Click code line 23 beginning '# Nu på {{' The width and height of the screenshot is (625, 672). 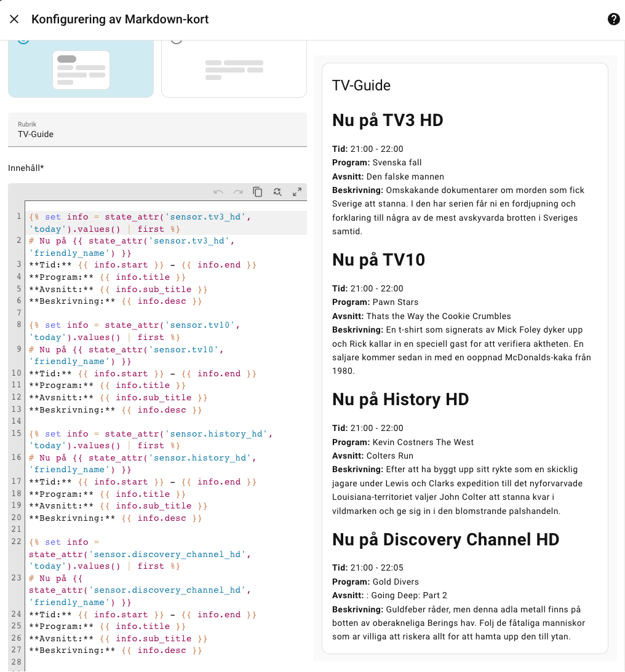tap(140, 590)
